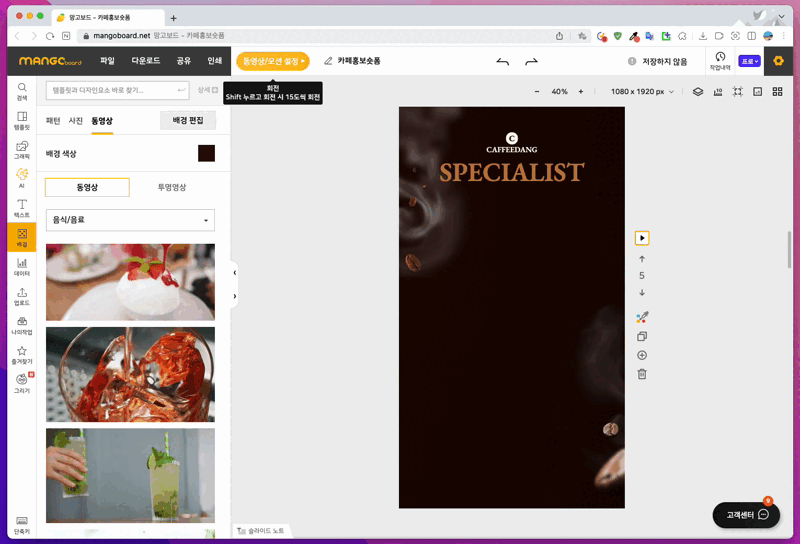Zoom out with the minus button

tap(537, 92)
